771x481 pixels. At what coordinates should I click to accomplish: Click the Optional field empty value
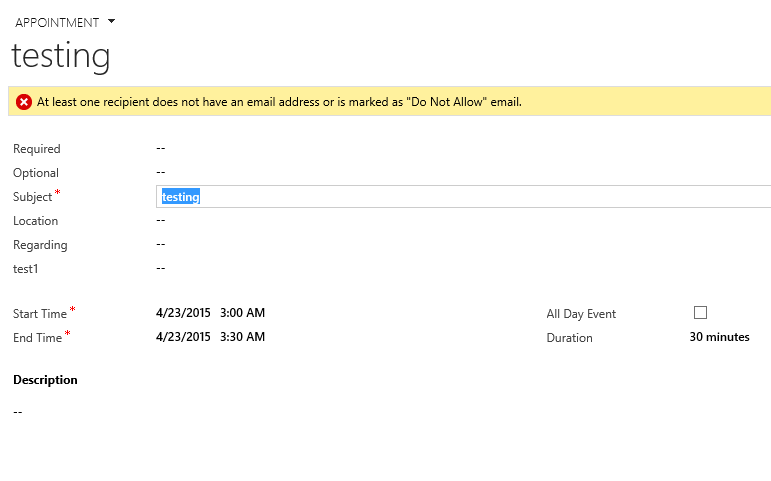161,172
